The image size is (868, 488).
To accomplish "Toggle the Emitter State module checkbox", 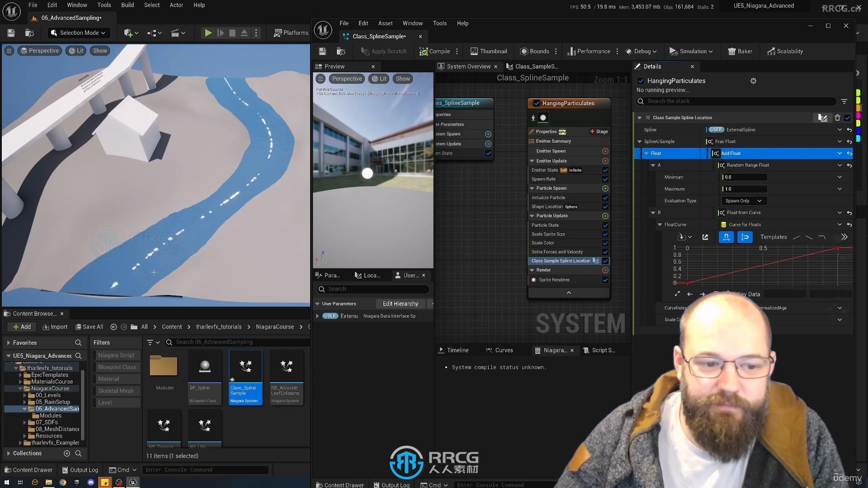I will (605, 170).
